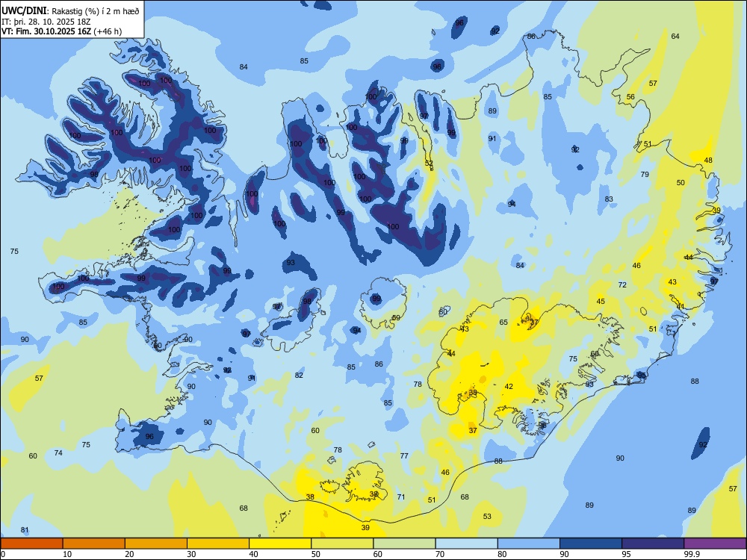Click the legend tick label '40'
747x560 pixels.
tap(254, 554)
